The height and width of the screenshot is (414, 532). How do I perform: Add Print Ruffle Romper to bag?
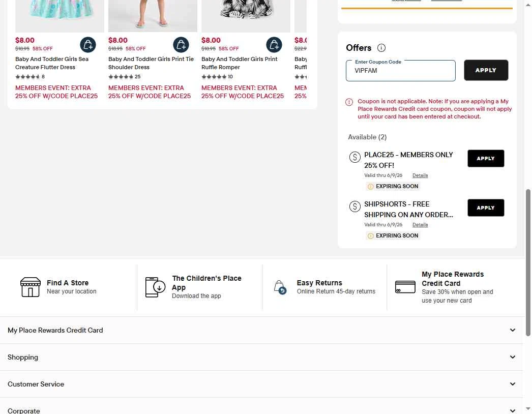pos(274,45)
